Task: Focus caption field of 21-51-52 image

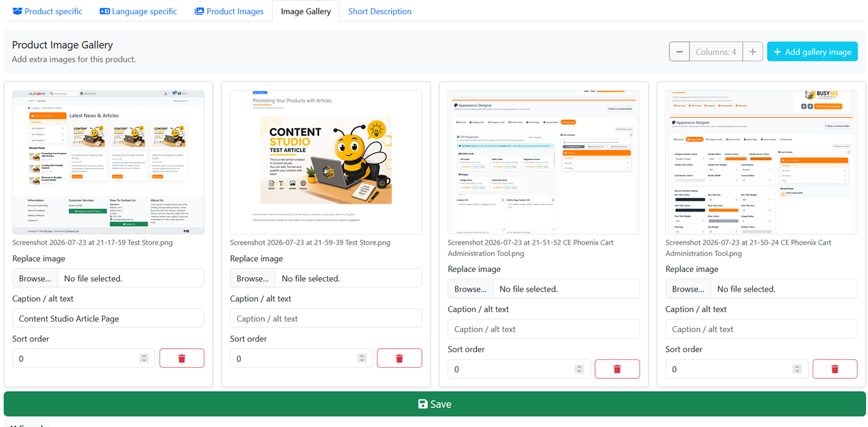Action: tap(544, 329)
